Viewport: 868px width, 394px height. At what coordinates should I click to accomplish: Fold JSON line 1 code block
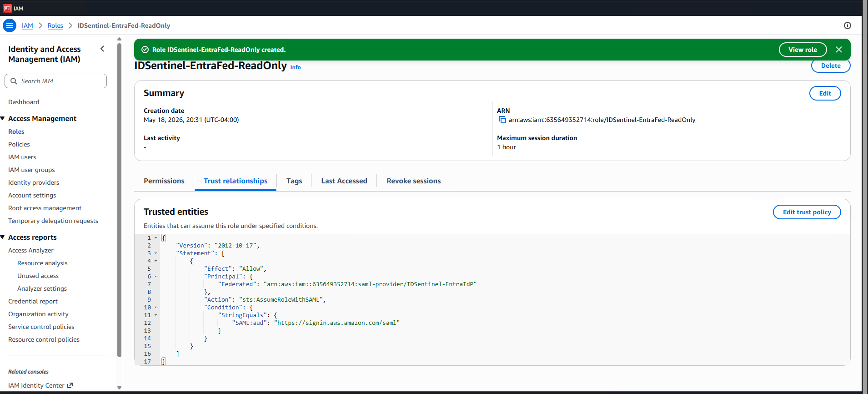pyautogui.click(x=156, y=238)
